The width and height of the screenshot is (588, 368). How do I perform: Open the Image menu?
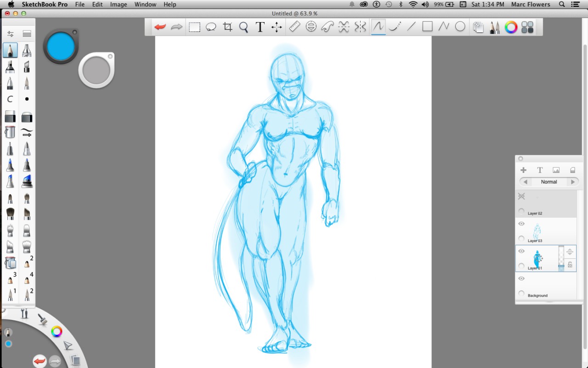[x=119, y=5]
